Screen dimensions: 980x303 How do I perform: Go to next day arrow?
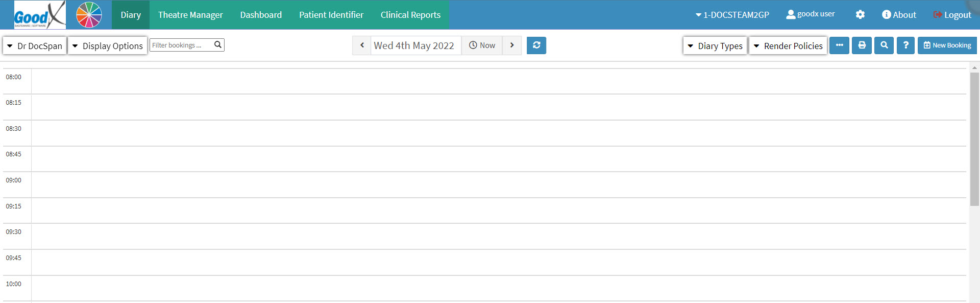click(512, 45)
